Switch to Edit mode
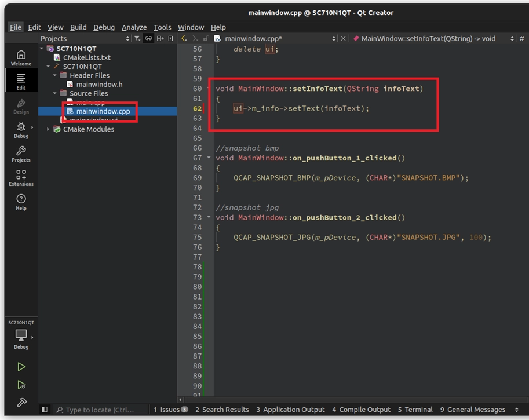This screenshot has height=420, width=529. point(21,82)
